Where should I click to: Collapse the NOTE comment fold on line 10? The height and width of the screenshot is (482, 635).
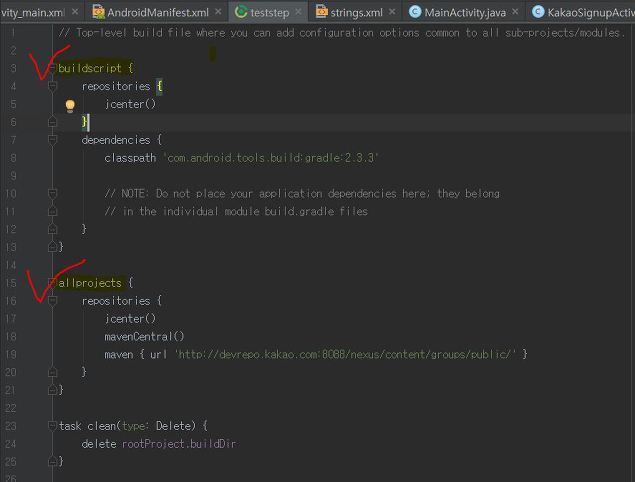[x=52, y=193]
